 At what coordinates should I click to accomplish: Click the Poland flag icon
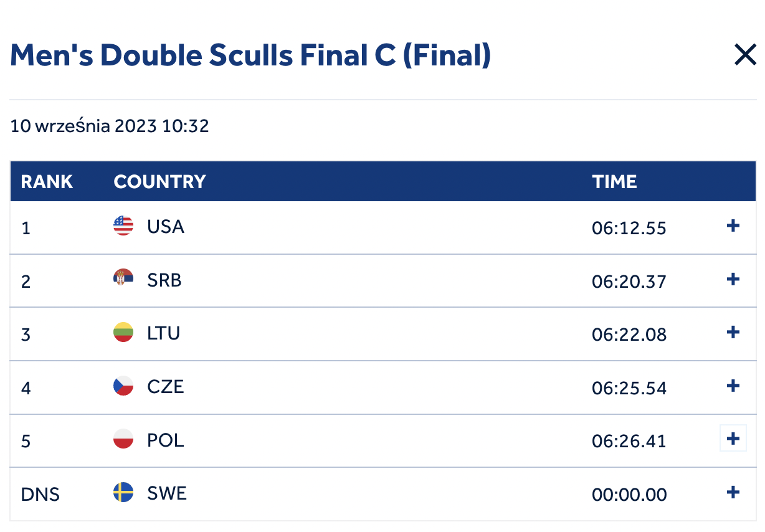pos(123,439)
